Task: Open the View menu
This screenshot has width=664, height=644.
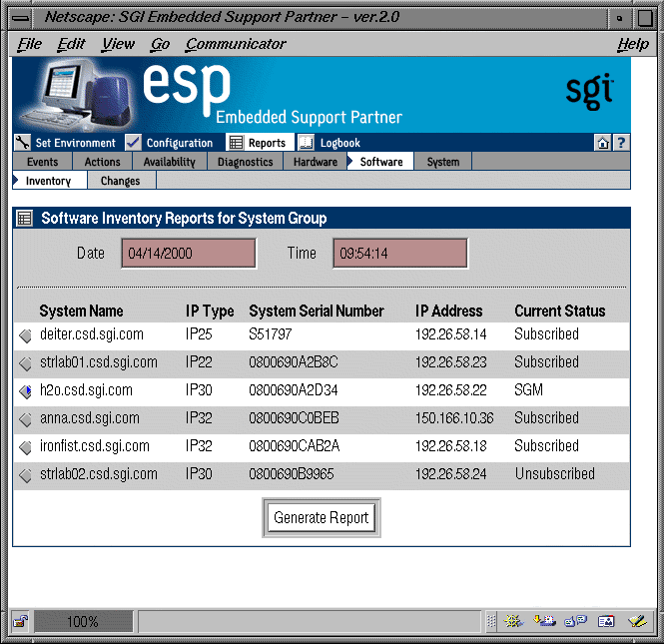Action: click(118, 44)
